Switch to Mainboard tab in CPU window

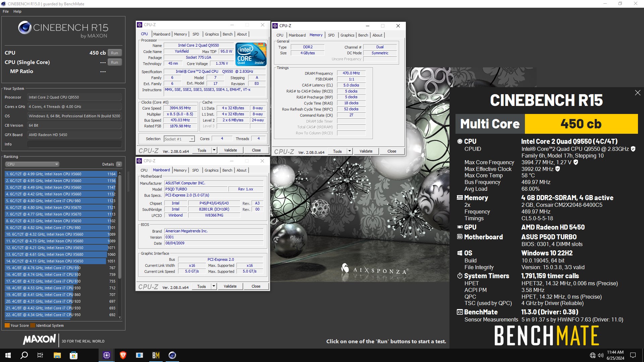(x=162, y=34)
